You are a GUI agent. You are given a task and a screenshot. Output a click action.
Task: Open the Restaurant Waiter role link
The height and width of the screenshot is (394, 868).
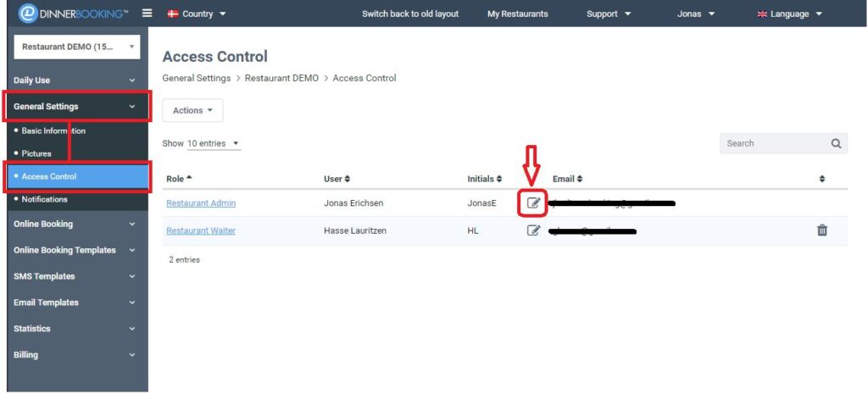click(201, 230)
